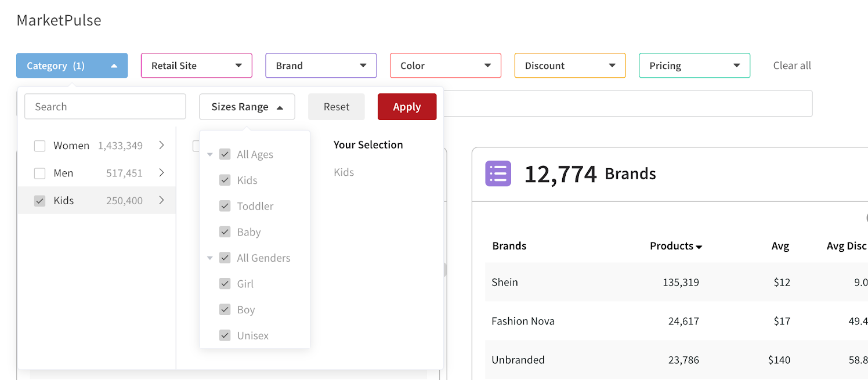Sort by the Products column header
868x380 pixels.
pos(676,246)
